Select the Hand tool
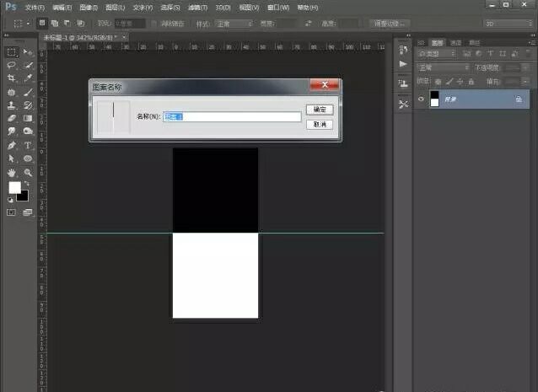The image size is (538, 392). coord(12,172)
